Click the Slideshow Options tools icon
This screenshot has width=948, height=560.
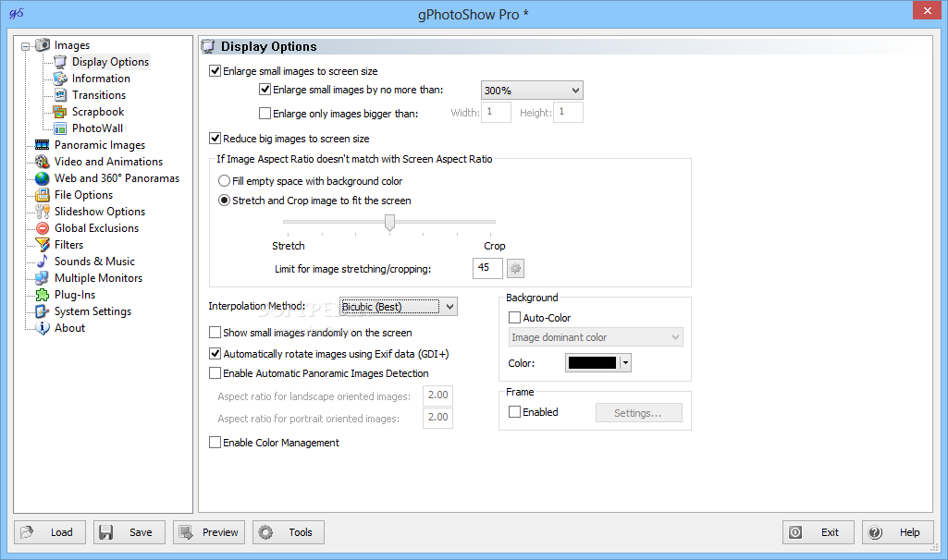[x=43, y=212]
